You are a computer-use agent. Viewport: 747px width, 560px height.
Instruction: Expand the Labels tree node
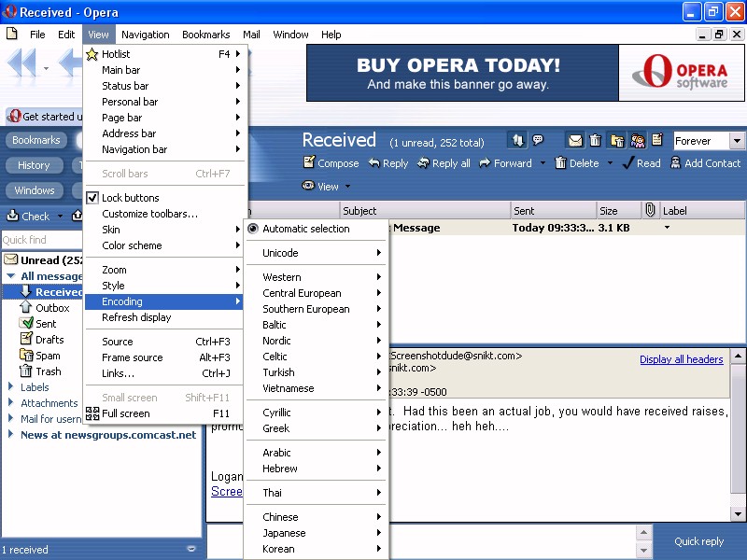click(11, 387)
